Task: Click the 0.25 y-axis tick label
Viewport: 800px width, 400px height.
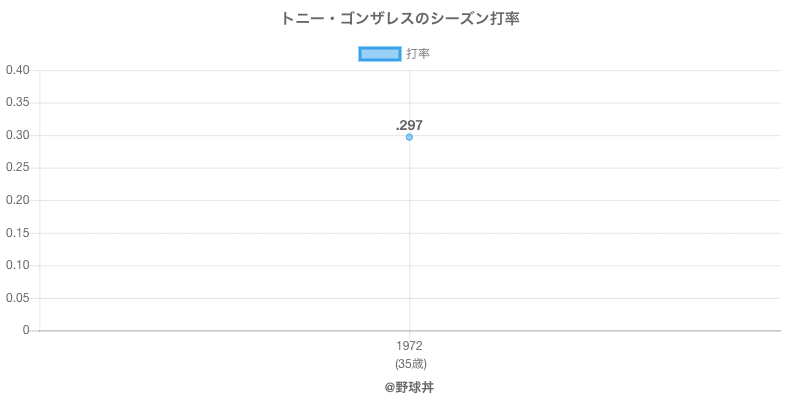Action: click(17, 168)
